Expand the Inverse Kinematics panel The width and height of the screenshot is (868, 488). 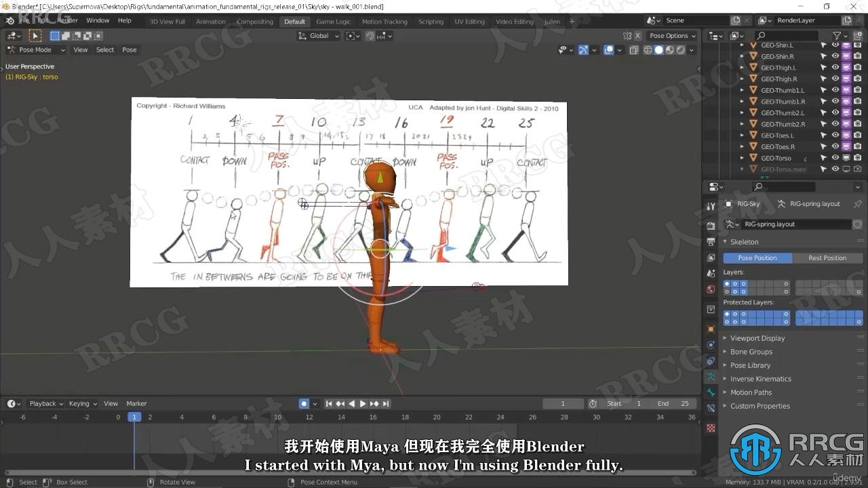coord(761,379)
